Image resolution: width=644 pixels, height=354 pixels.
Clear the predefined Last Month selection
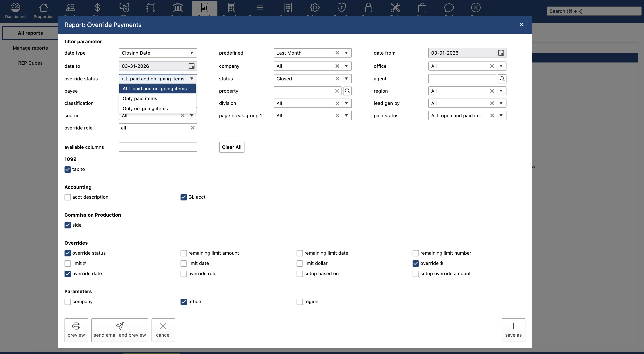tap(337, 53)
